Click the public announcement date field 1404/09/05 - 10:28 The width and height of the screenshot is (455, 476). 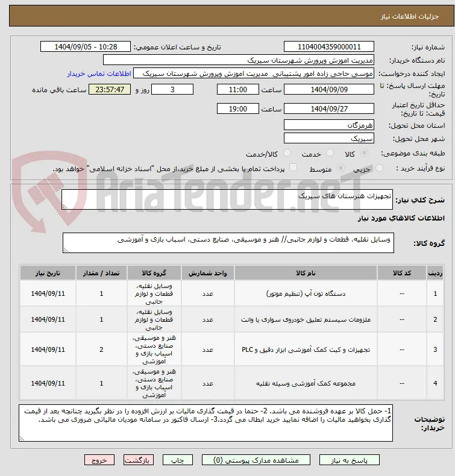pos(86,47)
